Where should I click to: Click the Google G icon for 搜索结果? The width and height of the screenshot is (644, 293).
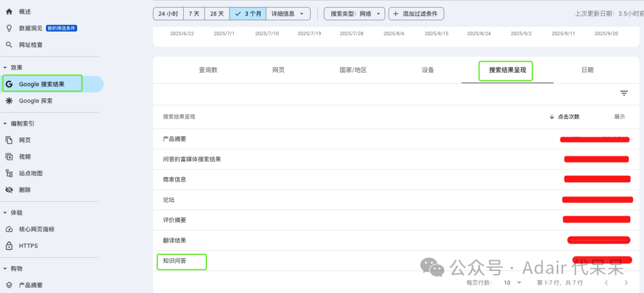point(9,84)
